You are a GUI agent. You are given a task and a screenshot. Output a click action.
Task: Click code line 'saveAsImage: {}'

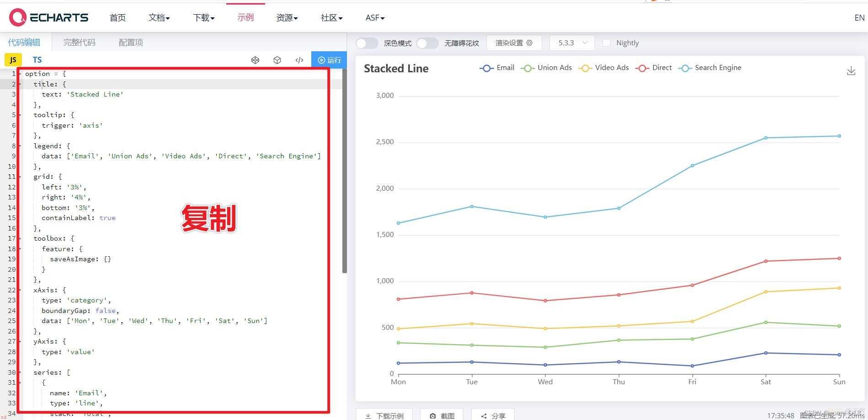[80, 259]
